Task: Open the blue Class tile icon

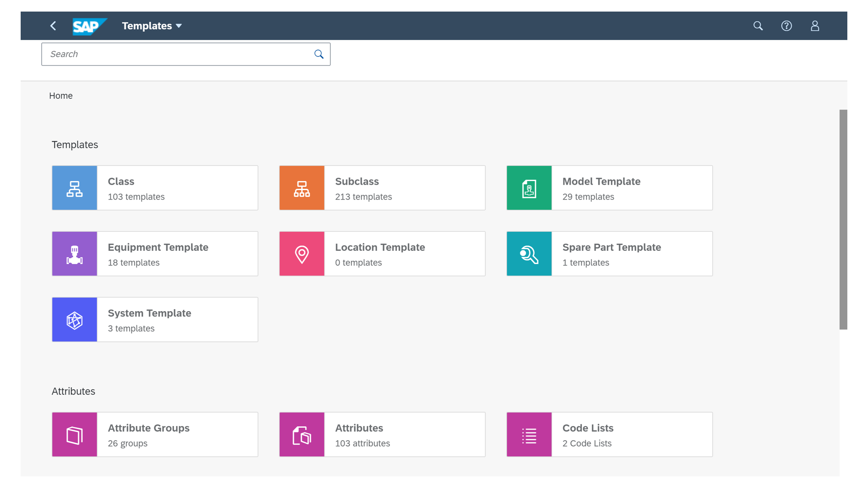Action: tap(75, 188)
